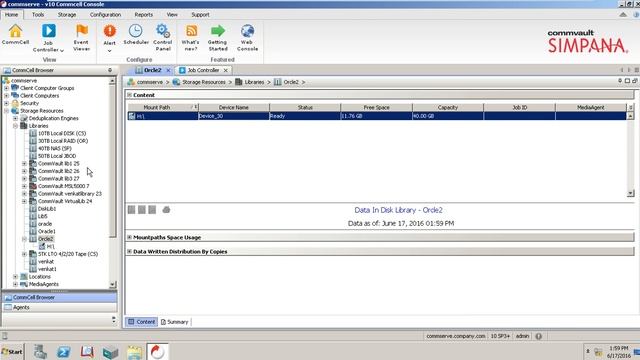640x360 pixels.
Task: Expand the Deduplication Engines node
Action: coord(16,118)
